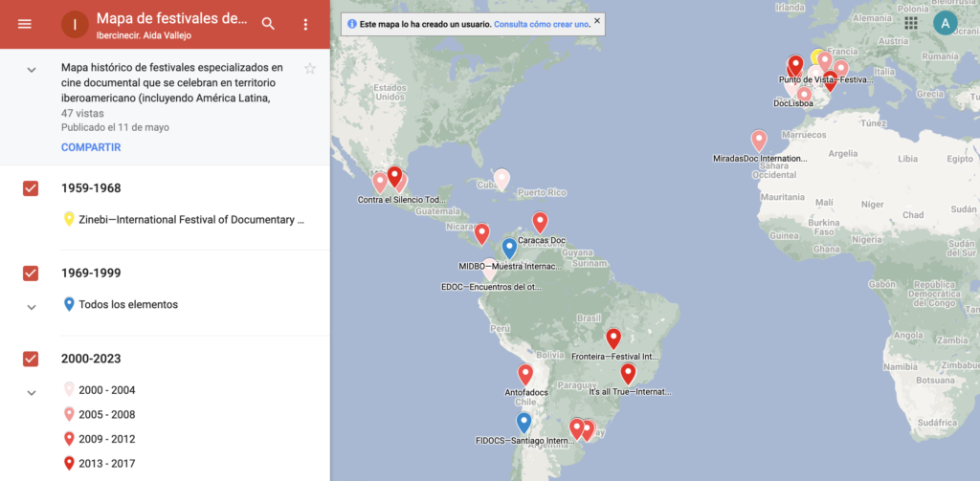Toggle the 1969-1999 layer checkbox
The width and height of the screenshot is (980, 481).
31,273
